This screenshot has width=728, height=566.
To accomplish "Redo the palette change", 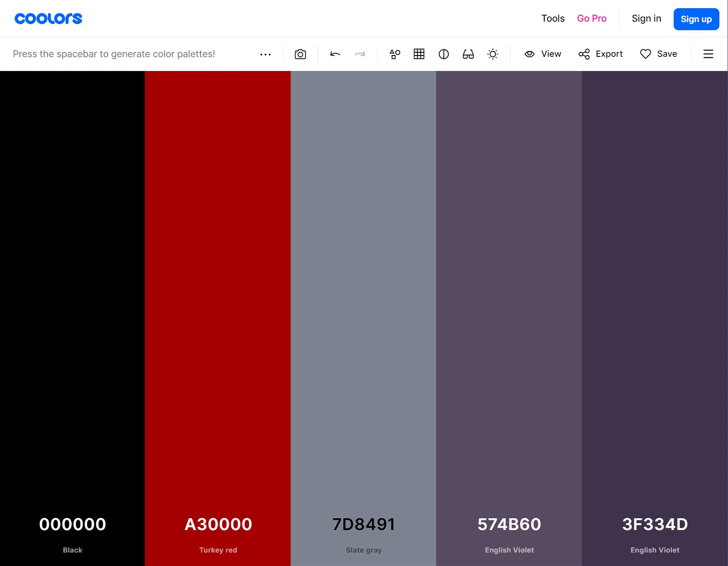I will pyautogui.click(x=360, y=54).
